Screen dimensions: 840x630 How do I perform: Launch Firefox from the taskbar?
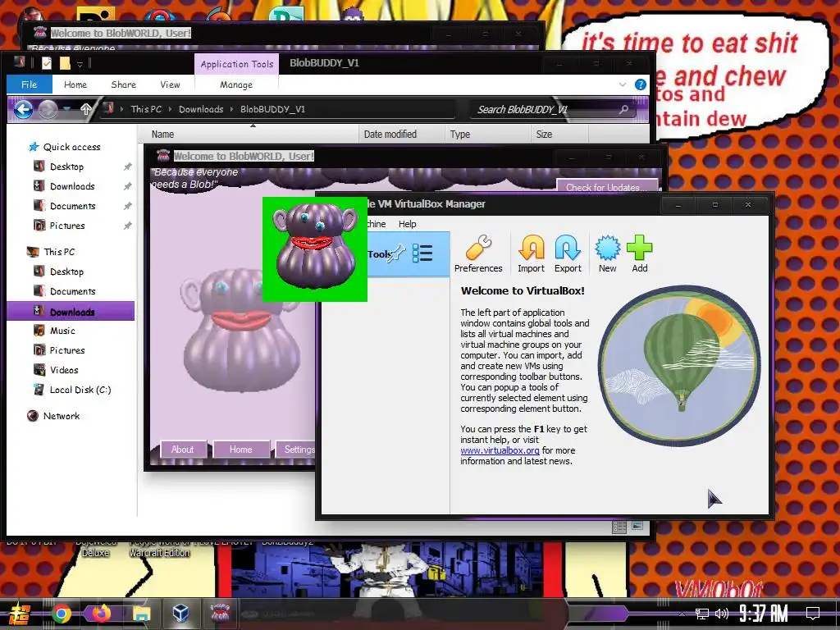pos(100,613)
